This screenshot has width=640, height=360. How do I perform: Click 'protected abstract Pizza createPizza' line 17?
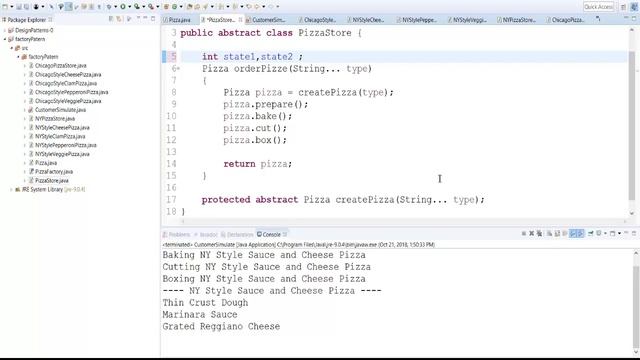(343, 200)
